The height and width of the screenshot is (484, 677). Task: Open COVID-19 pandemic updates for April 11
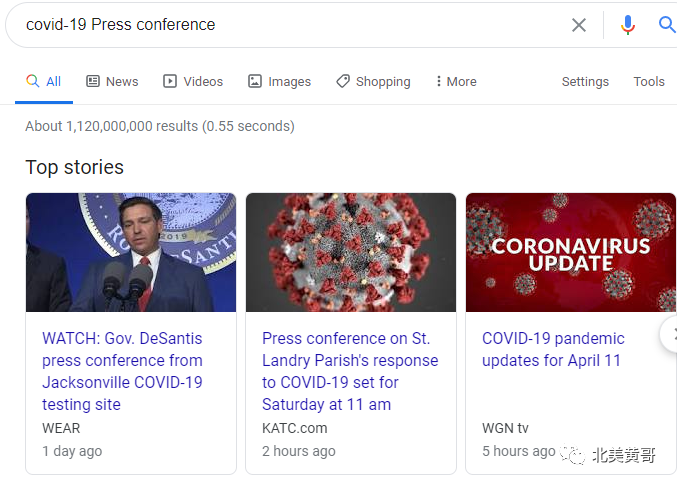[x=553, y=349]
